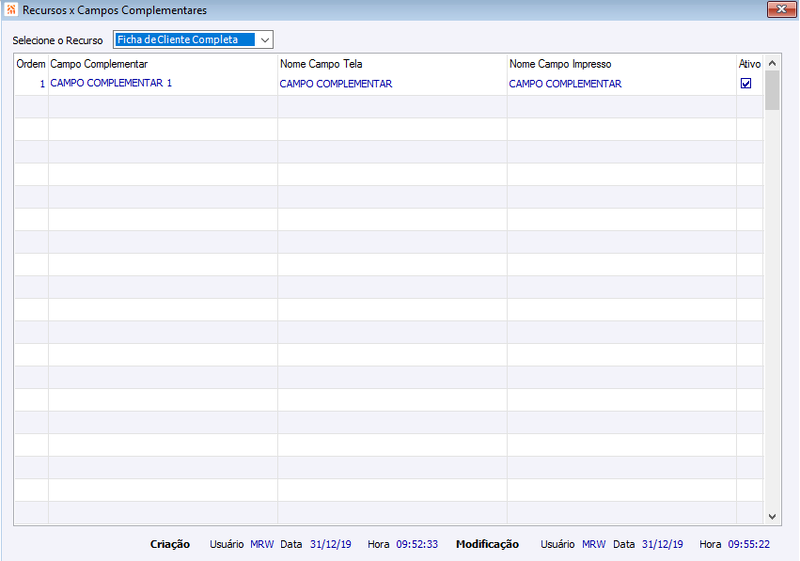Click creation date 31/12/19

click(331, 544)
